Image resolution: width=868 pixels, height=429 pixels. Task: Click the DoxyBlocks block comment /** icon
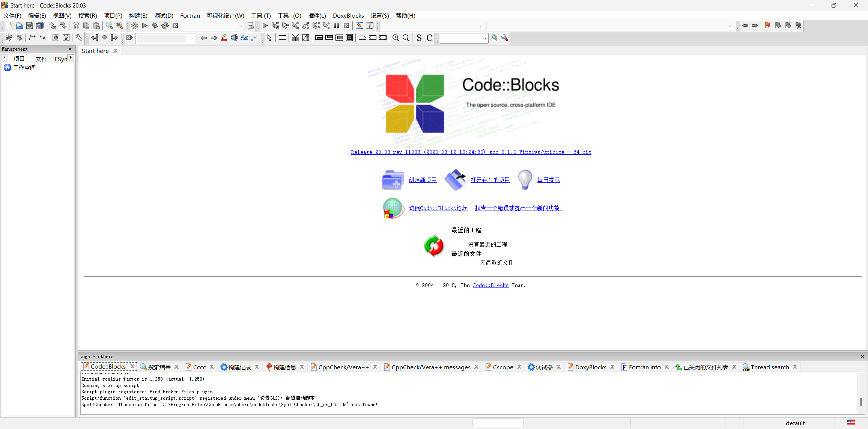tap(33, 38)
